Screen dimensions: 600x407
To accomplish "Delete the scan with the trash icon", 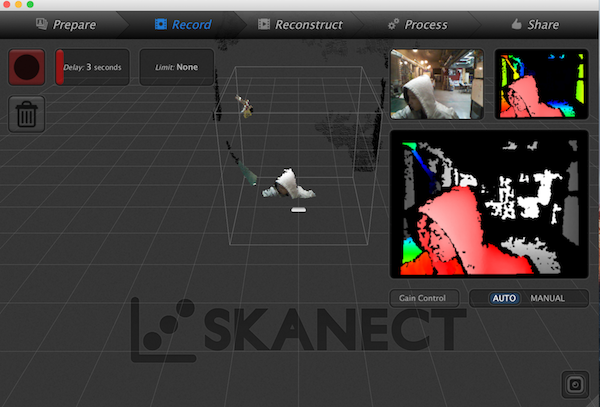I will coord(26,114).
